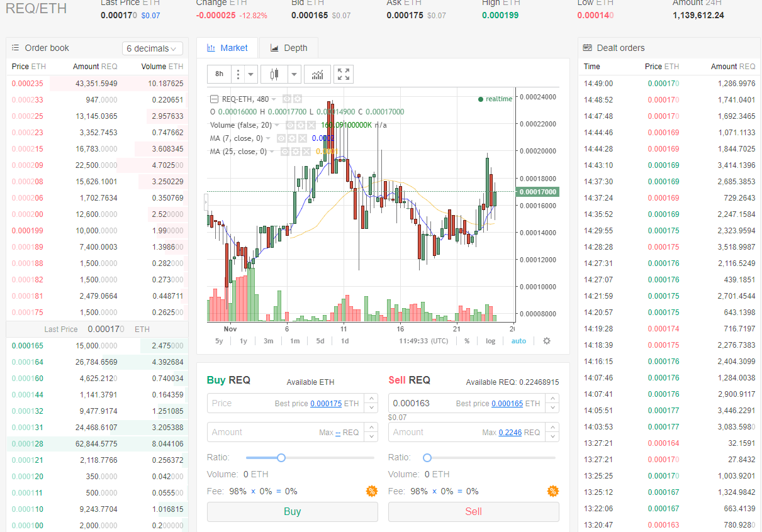762x532 pixels.
Task: Toggle visibility of MA (7, close, 0)
Action: pos(281,138)
